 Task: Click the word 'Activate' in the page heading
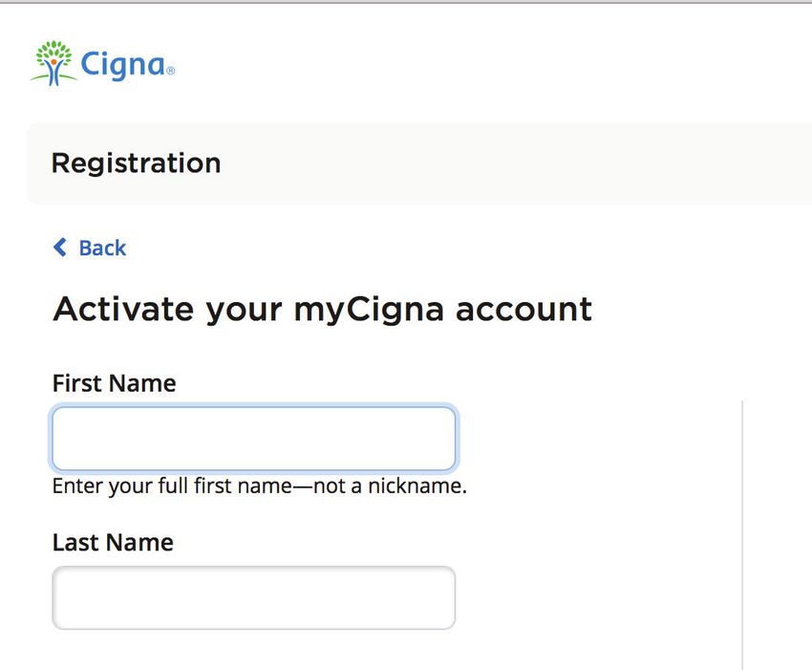(123, 309)
